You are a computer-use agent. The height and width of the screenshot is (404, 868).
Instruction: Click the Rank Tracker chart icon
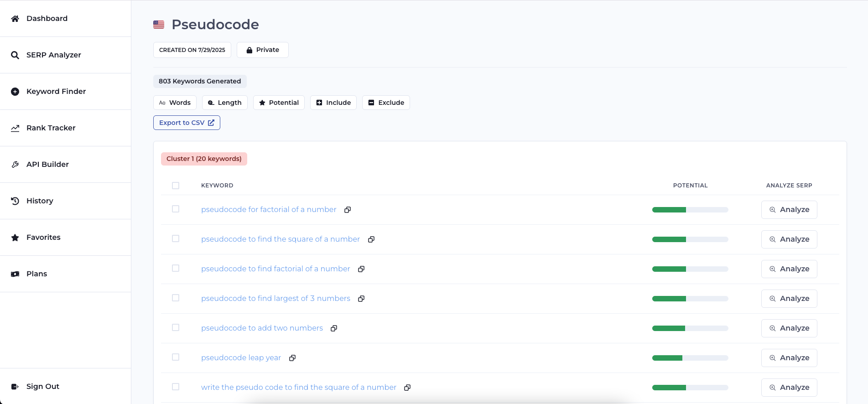[15, 128]
